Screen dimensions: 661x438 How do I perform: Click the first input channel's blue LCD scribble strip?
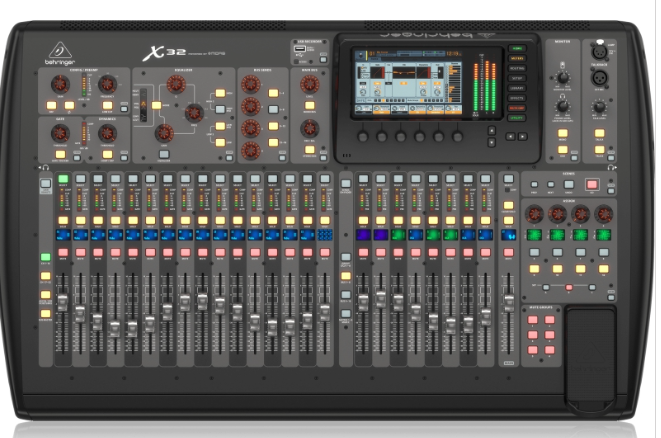(63, 235)
